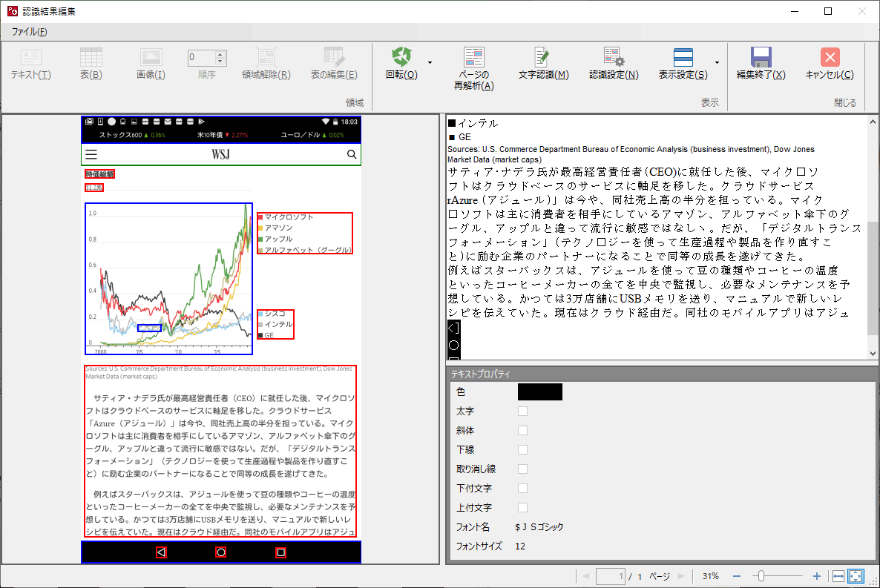
Task: Click the text pane scrollbar up arrow
Action: coord(873,122)
